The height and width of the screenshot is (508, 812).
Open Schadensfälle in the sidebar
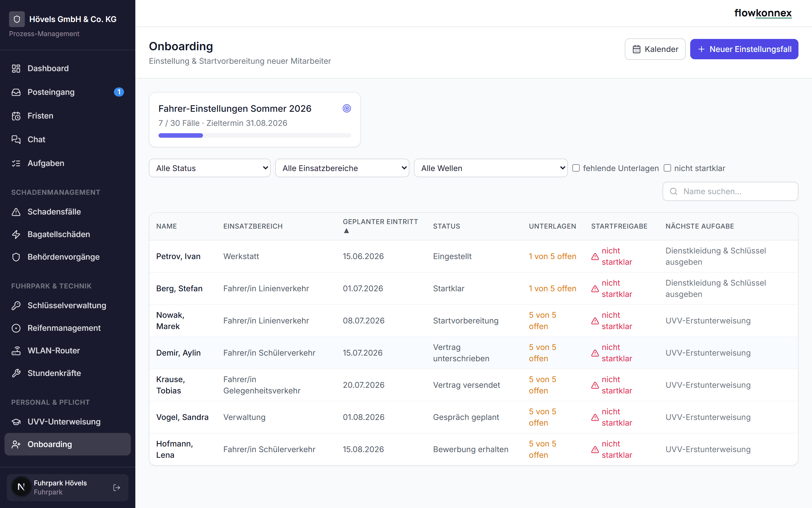(x=67, y=212)
